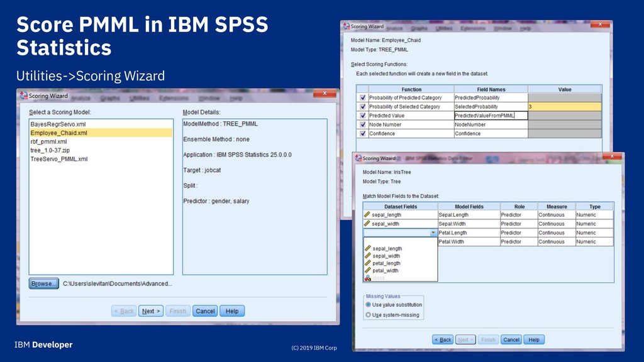The width and height of the screenshot is (644, 362).
Task: Select Use system-missing option
Action: pyautogui.click(x=392, y=315)
